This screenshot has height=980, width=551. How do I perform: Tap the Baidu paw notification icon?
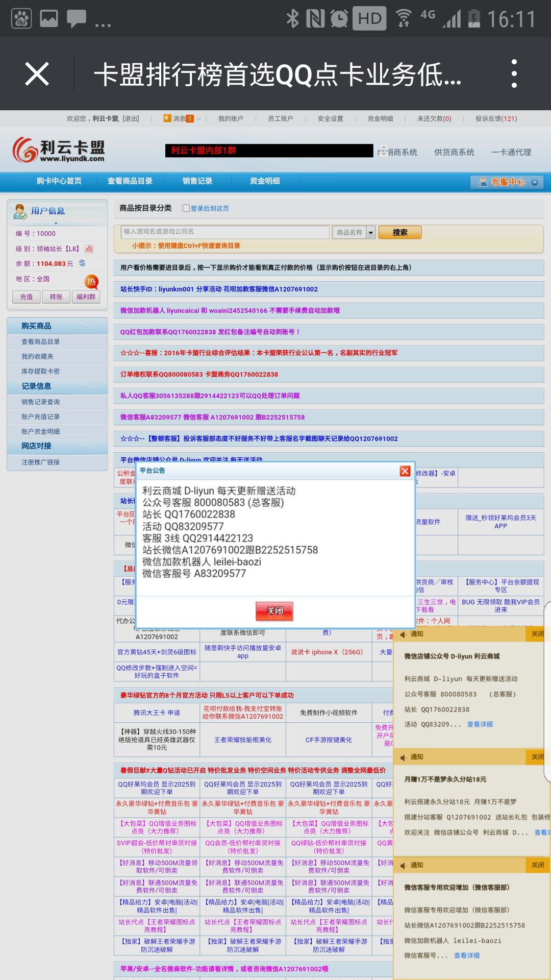tap(21, 18)
